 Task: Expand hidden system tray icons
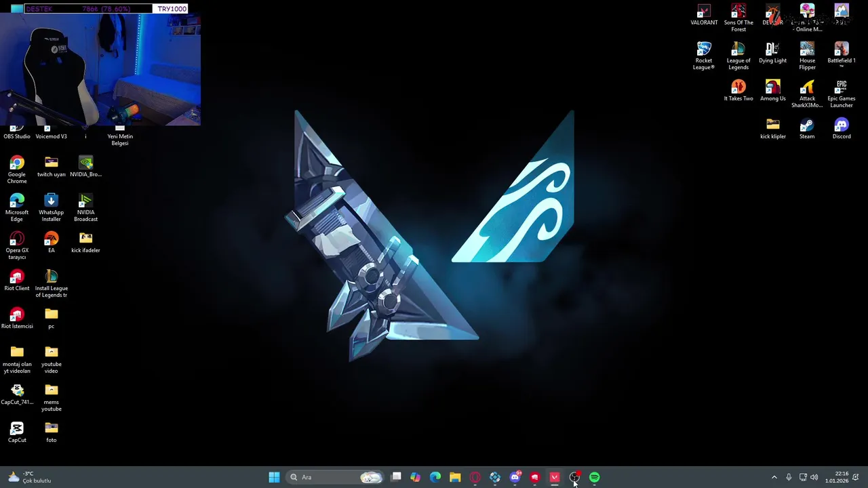[774, 477]
